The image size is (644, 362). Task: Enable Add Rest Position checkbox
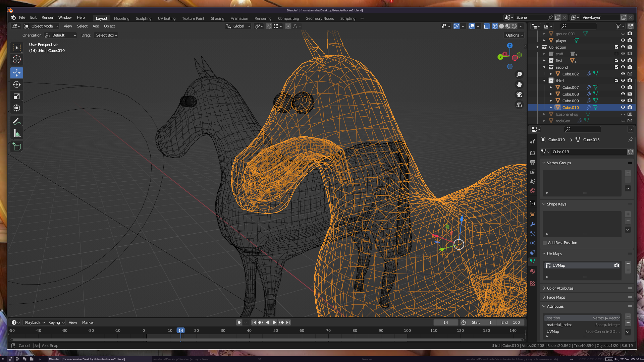click(x=545, y=243)
